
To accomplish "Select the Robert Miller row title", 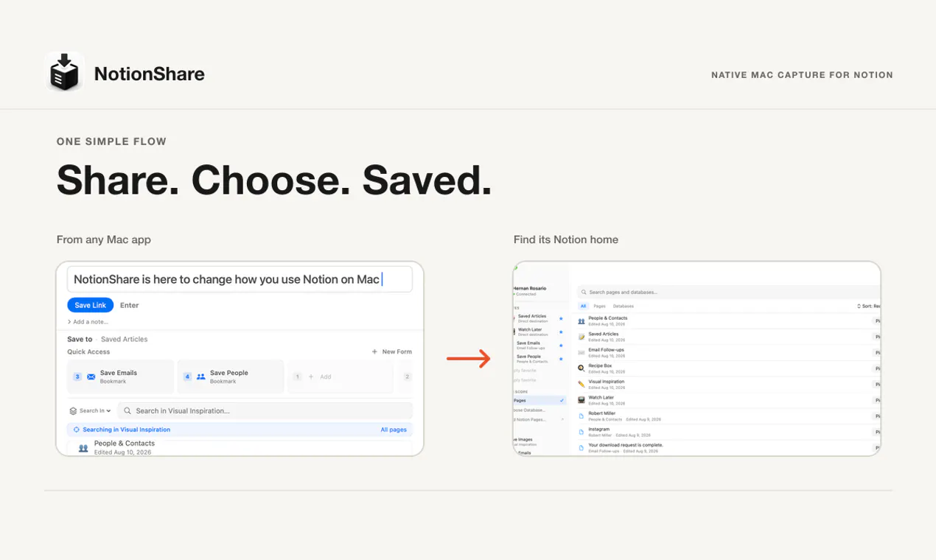I will pyautogui.click(x=601, y=413).
